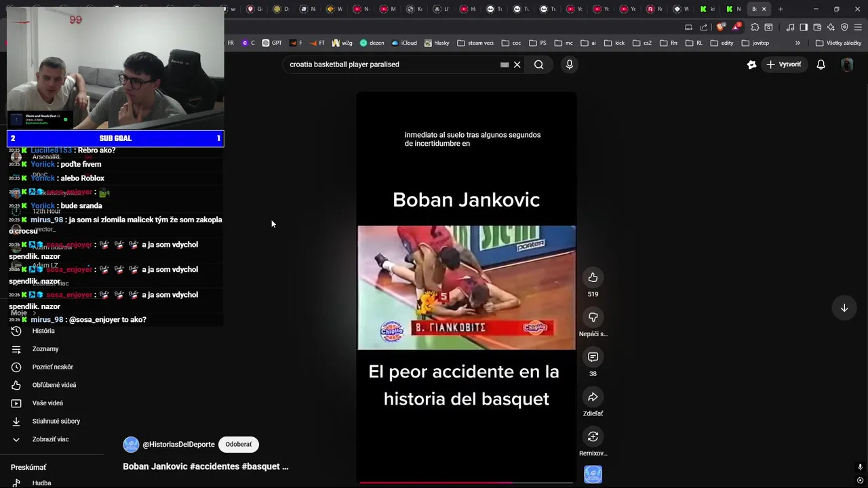Share the short via Zdieľať
Image resolution: width=868 pixels, height=488 pixels.
pyautogui.click(x=593, y=397)
